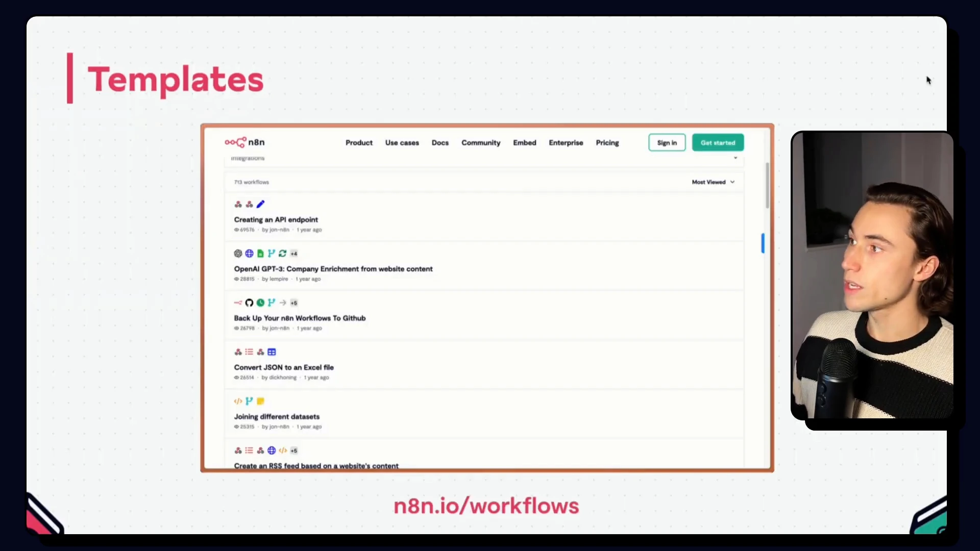The image size is (980, 551).
Task: Click the yellow sticky note icon above Joining different datasets
Action: [x=260, y=401]
